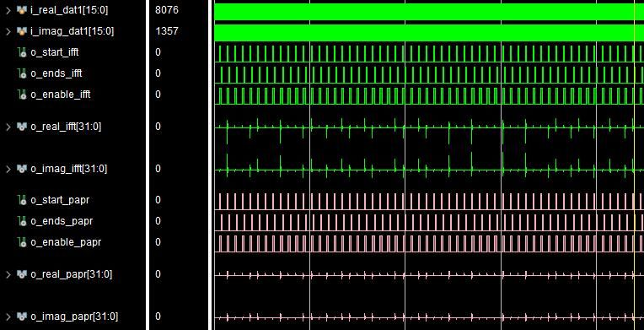Expand the o_real_ifft[31:0] bus
The width and height of the screenshot is (644, 330).
coord(8,127)
